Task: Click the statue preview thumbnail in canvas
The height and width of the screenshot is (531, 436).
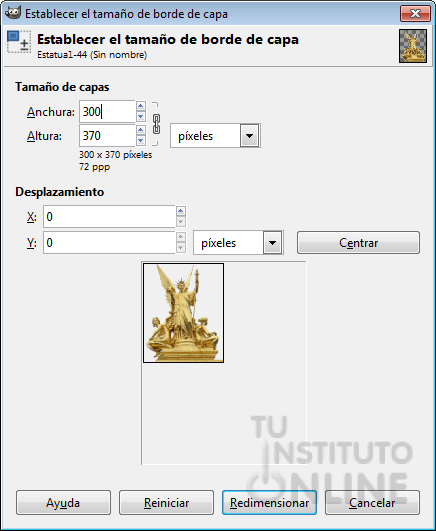Action: (183, 313)
